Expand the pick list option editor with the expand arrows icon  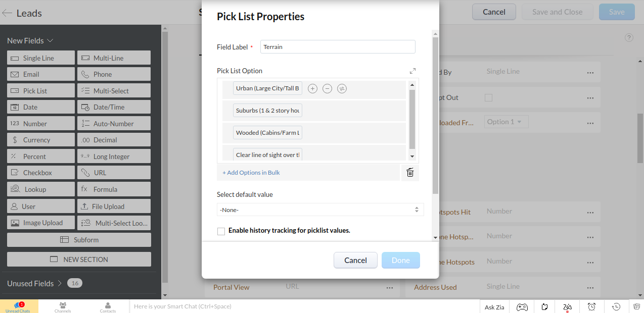tap(412, 71)
